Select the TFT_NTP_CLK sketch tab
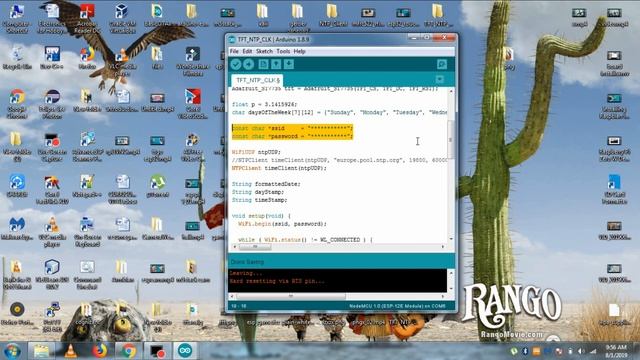The width and height of the screenshot is (640, 360). (258, 80)
